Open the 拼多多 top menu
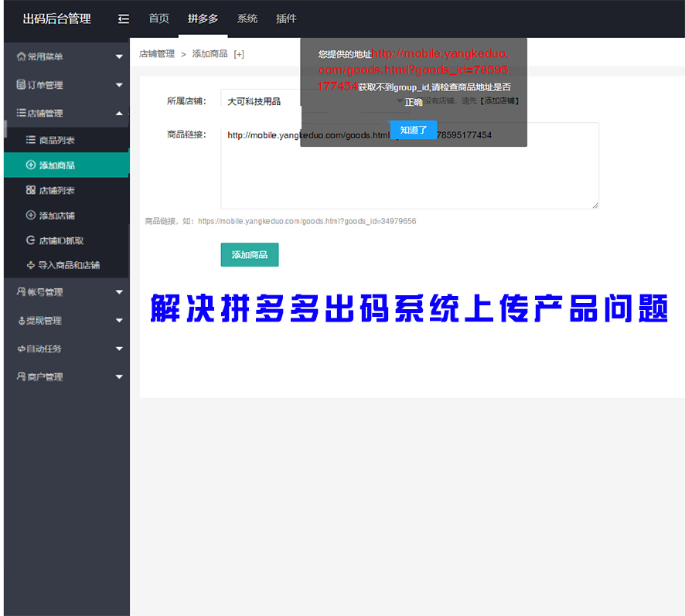 coord(203,19)
